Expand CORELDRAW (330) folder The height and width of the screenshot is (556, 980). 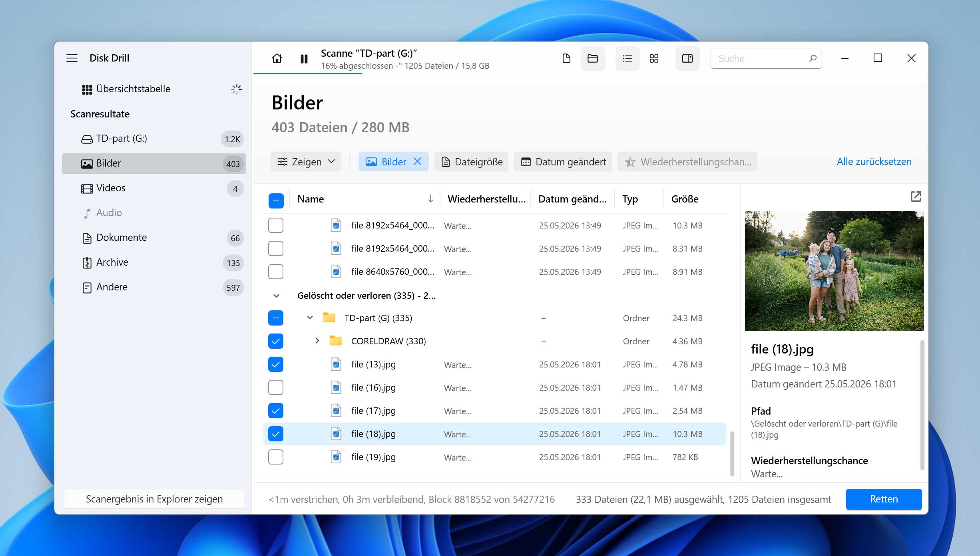click(317, 341)
